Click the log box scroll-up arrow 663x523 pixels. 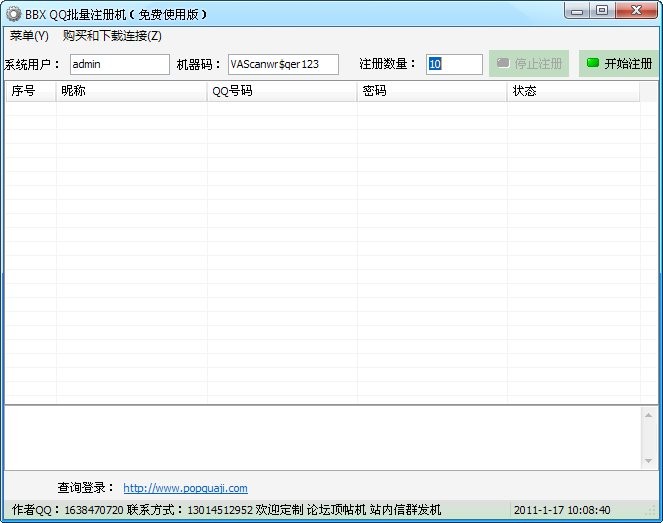coord(648,415)
